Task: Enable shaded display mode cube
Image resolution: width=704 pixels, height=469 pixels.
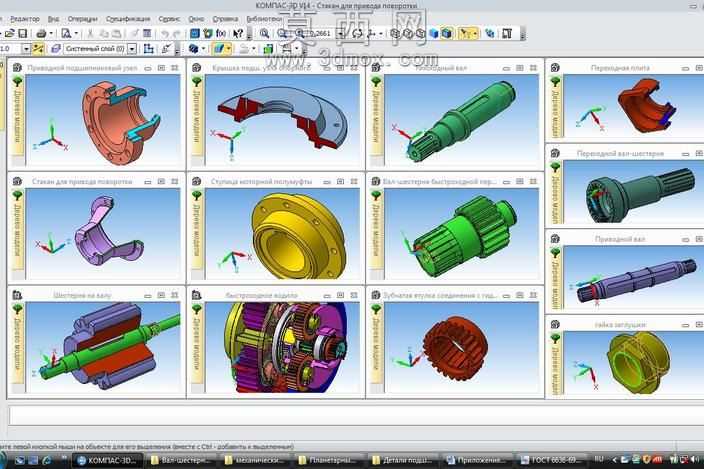Action: coord(433,33)
